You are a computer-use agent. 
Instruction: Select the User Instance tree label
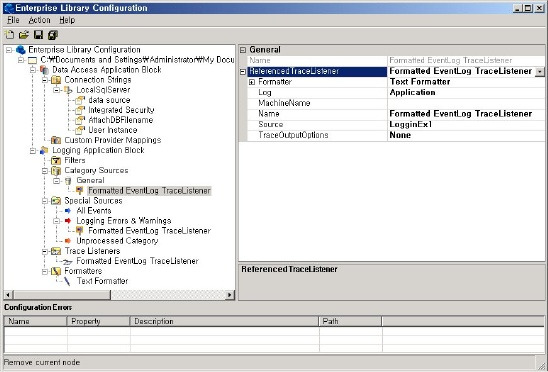[113, 130]
